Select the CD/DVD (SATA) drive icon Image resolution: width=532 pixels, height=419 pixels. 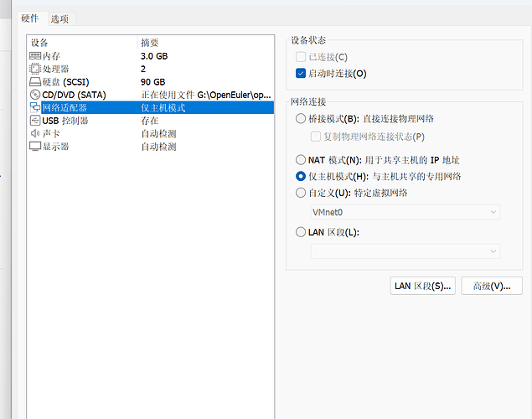pos(35,95)
